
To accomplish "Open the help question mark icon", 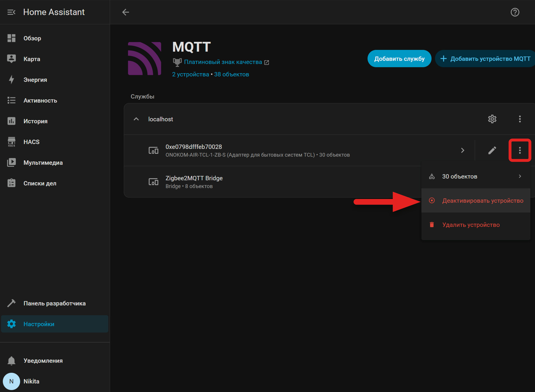I will click(x=515, y=12).
